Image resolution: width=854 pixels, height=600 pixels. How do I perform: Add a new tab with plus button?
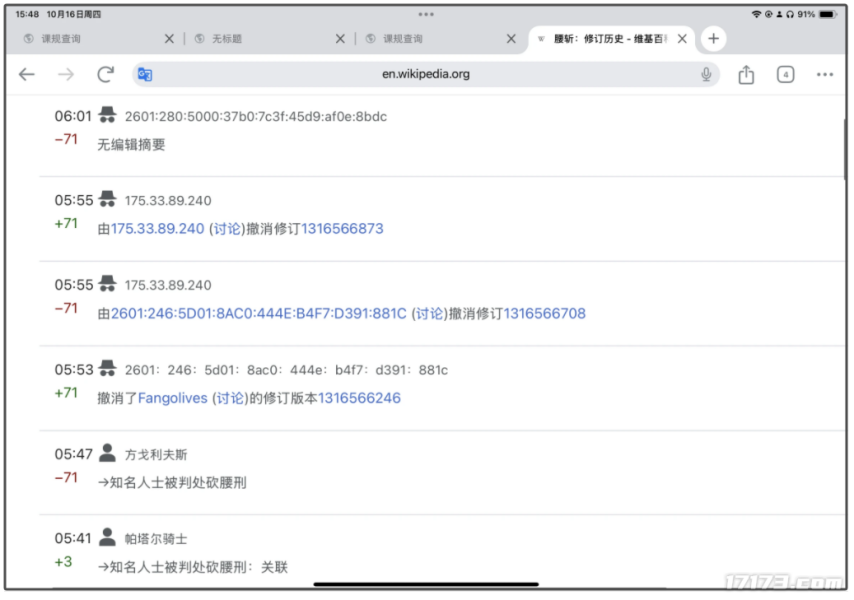click(713, 39)
